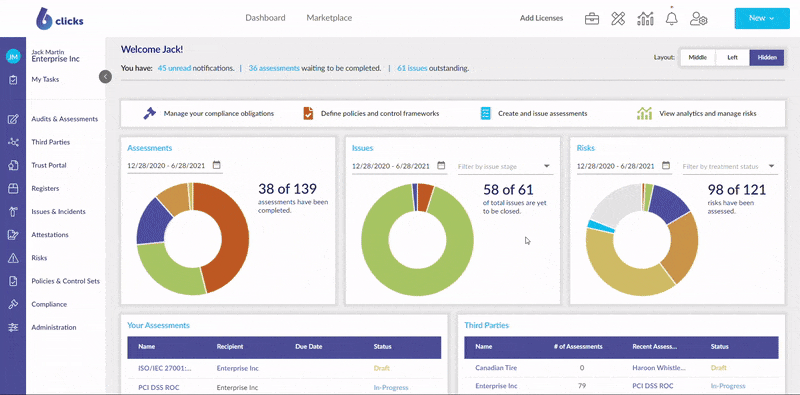
Task: Open the New button dropdown
Action: click(762, 18)
